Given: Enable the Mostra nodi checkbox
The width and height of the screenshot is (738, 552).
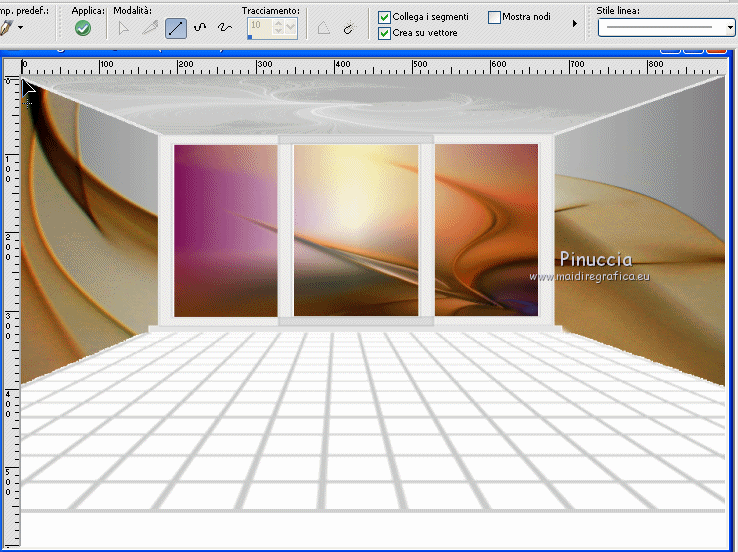Looking at the screenshot, I should coord(494,17).
